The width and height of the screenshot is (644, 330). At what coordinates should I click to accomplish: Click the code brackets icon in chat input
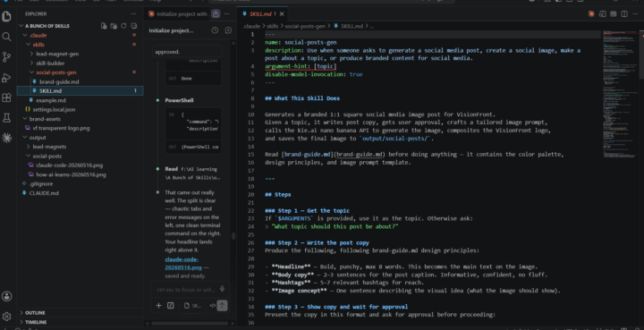[212, 305]
